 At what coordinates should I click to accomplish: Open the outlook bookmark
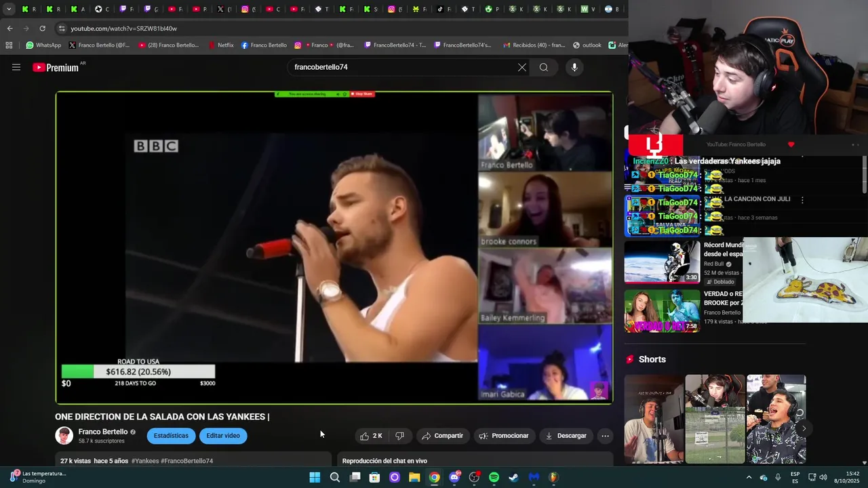pos(587,45)
